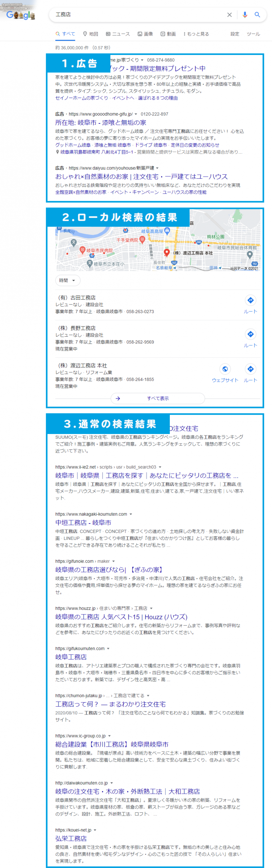
Task: Start voice search with the microphone icon
Action: [x=245, y=15]
